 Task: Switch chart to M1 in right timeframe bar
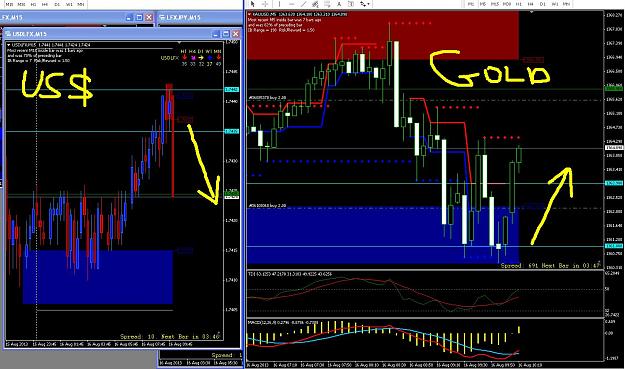pyautogui.click(x=471, y=4)
